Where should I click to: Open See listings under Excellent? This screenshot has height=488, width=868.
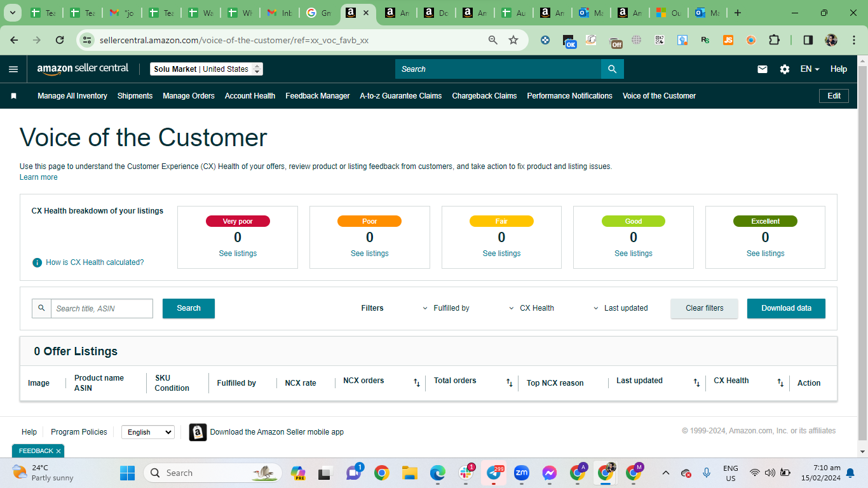pos(766,254)
